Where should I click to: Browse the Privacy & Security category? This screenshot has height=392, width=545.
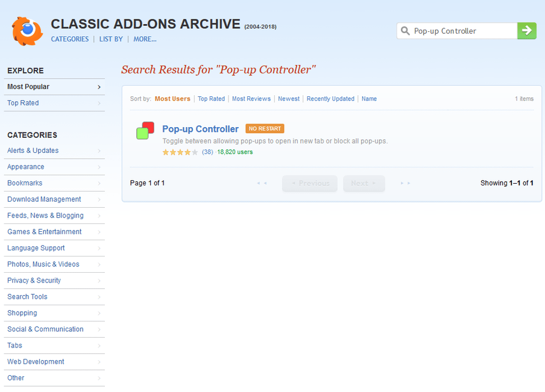coord(34,281)
